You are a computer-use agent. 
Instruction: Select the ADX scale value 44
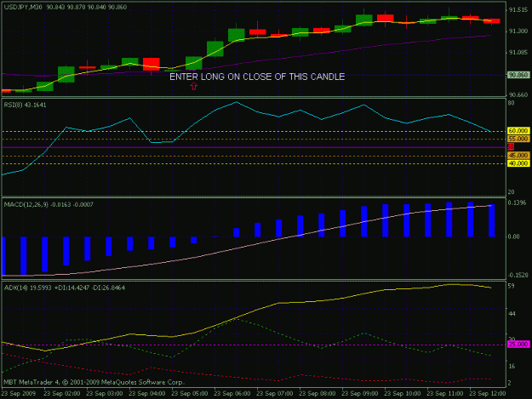point(512,314)
